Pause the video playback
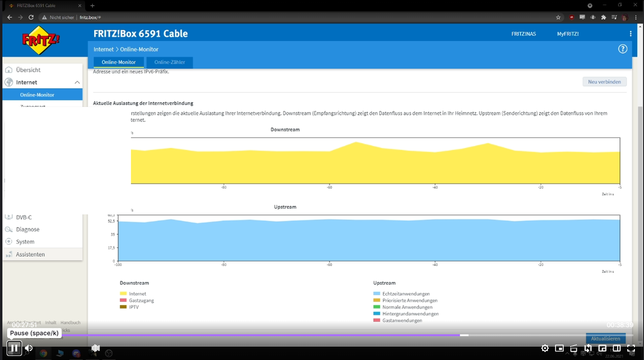The image size is (644, 360). (14, 348)
